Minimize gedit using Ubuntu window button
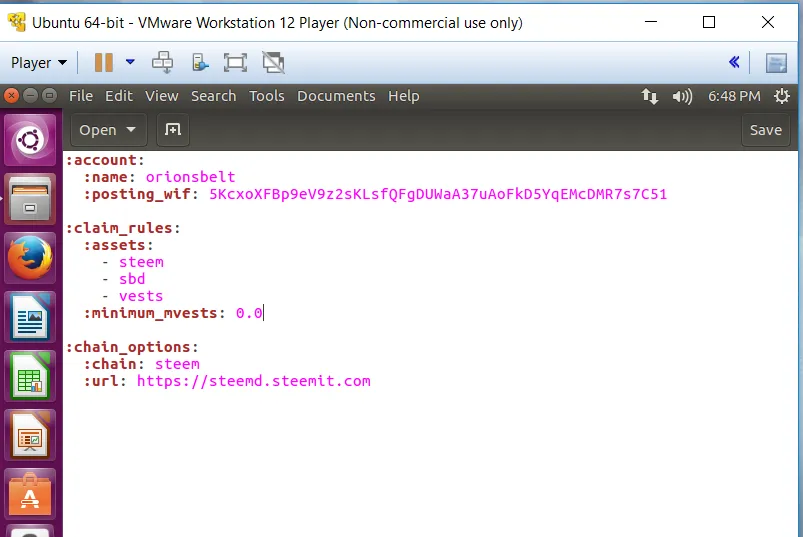The image size is (803, 537). coord(30,96)
